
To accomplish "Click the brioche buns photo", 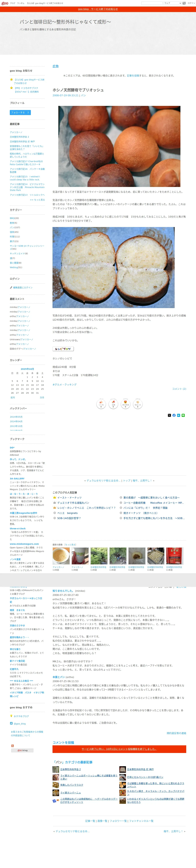I will coord(119,146).
